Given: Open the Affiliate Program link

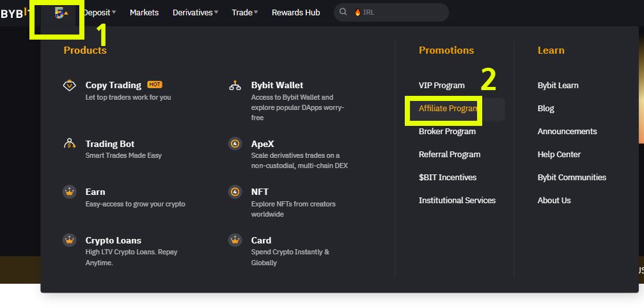Looking at the screenshot, I should pos(448,109).
